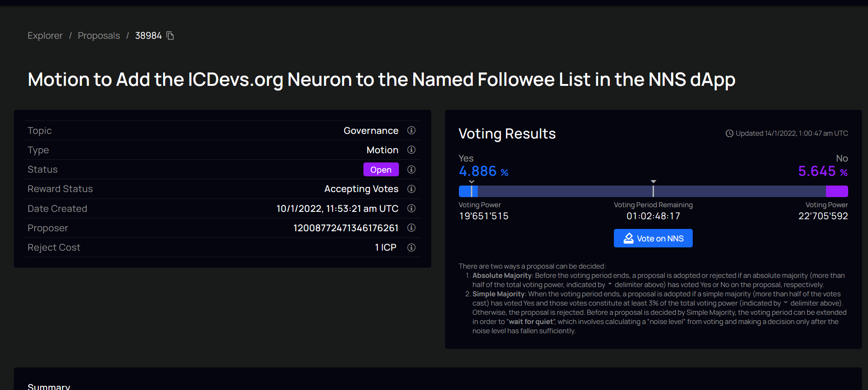Open the Topic row info icon
Viewport: 868px width, 390px height.
click(411, 131)
